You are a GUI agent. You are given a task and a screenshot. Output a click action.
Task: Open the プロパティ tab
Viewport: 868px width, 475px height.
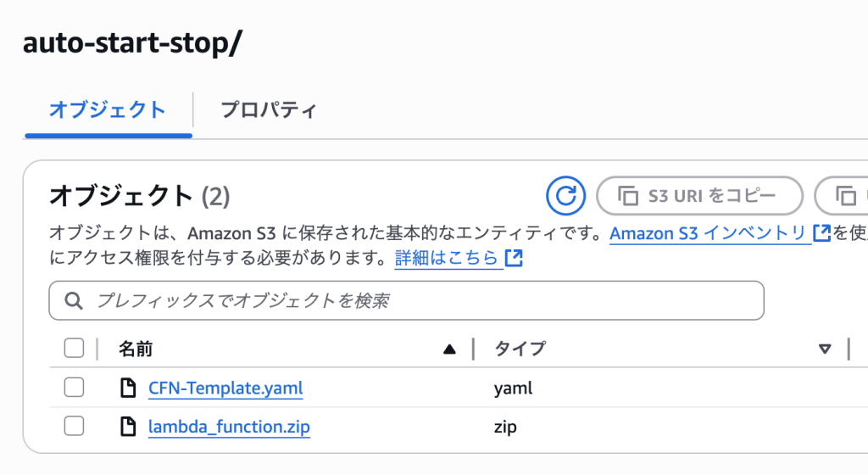click(268, 110)
